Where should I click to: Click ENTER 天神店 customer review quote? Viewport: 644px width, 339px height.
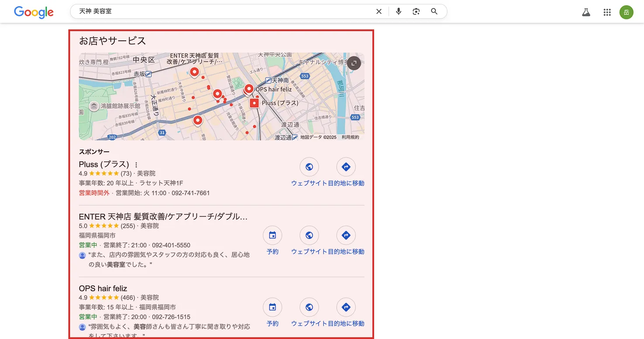[169, 260]
